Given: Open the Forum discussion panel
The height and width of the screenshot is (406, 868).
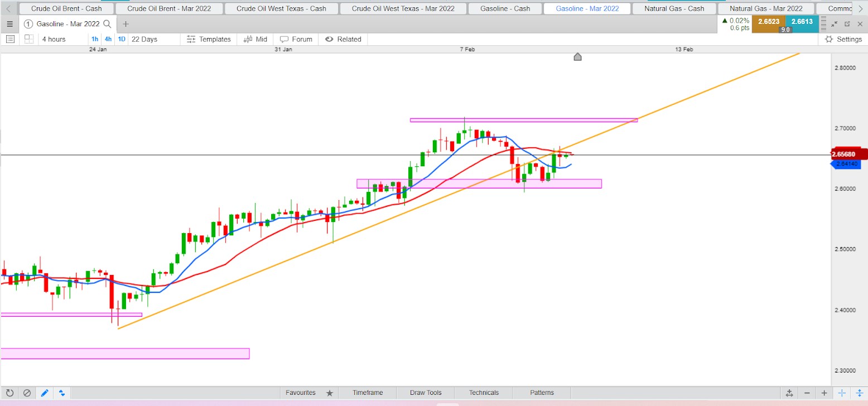Looking at the screenshot, I should (x=296, y=39).
